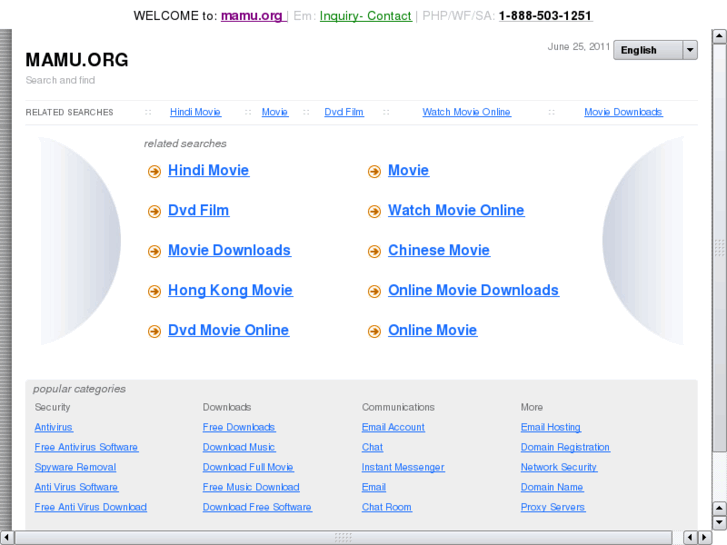Open the large Movie Downloads link

230,250
